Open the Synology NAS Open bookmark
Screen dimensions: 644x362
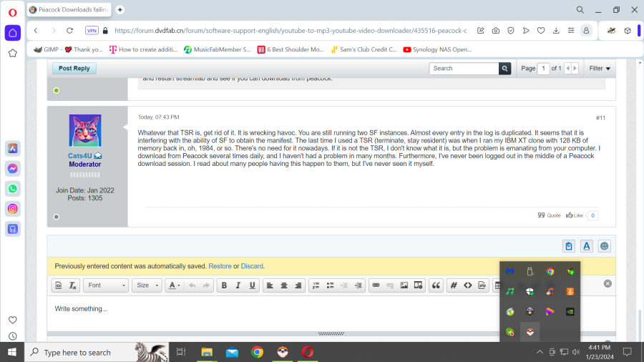[x=437, y=49]
